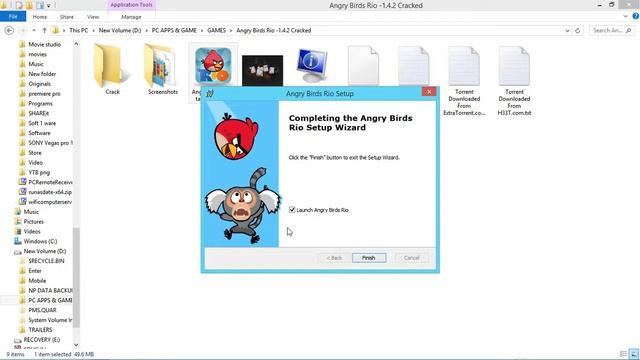The height and width of the screenshot is (360, 640).
Task: Select Pictures library in sidebar
Action: click(x=33, y=222)
